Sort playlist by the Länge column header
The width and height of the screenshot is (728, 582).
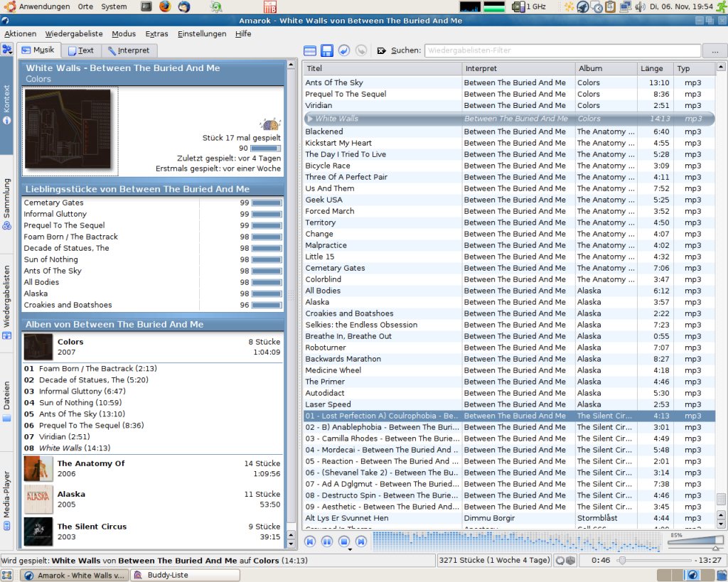click(x=654, y=69)
